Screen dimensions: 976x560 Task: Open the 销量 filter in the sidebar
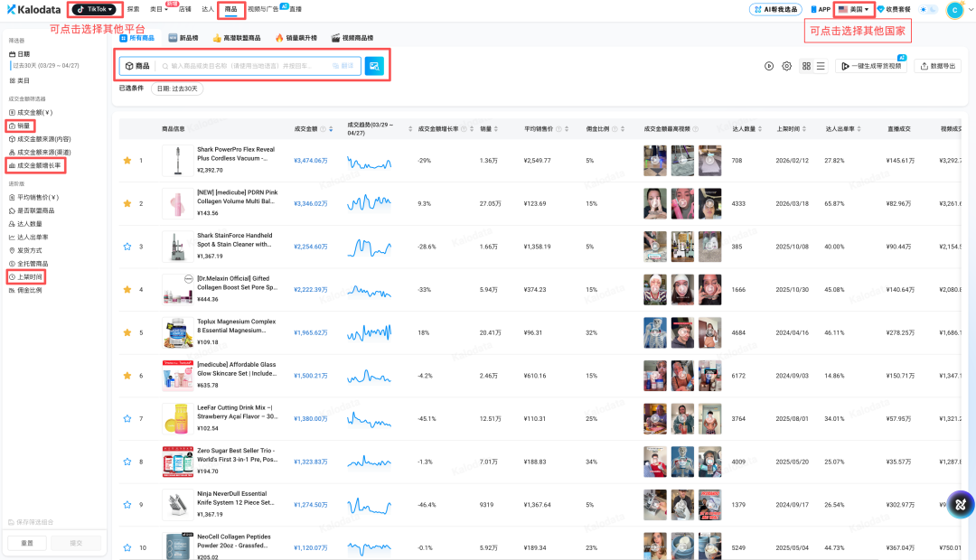pos(19,126)
